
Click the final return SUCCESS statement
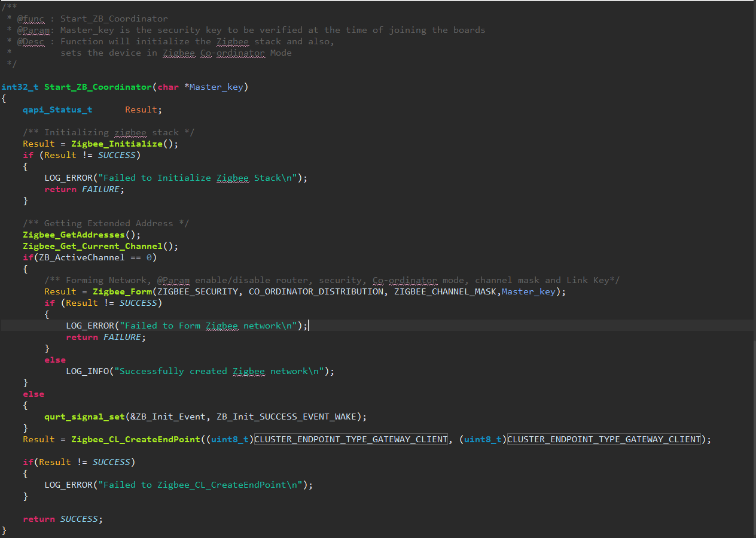click(62, 519)
